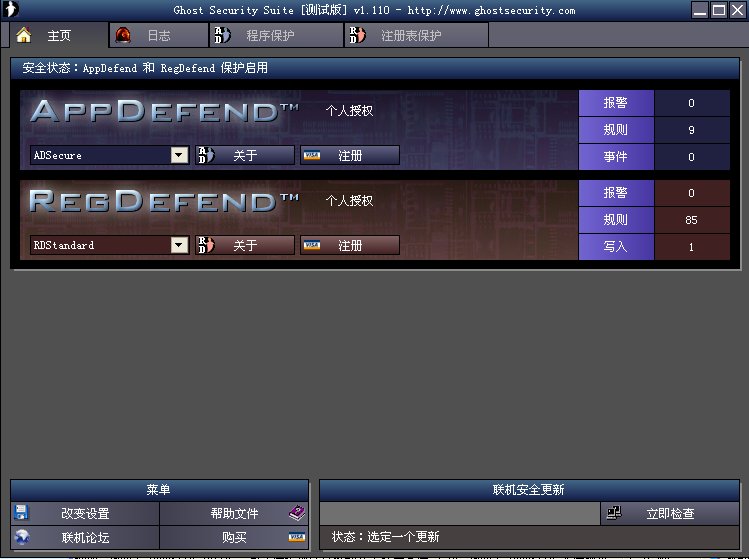
Task: Click RegDefend 写入 label
Action: coord(616,247)
